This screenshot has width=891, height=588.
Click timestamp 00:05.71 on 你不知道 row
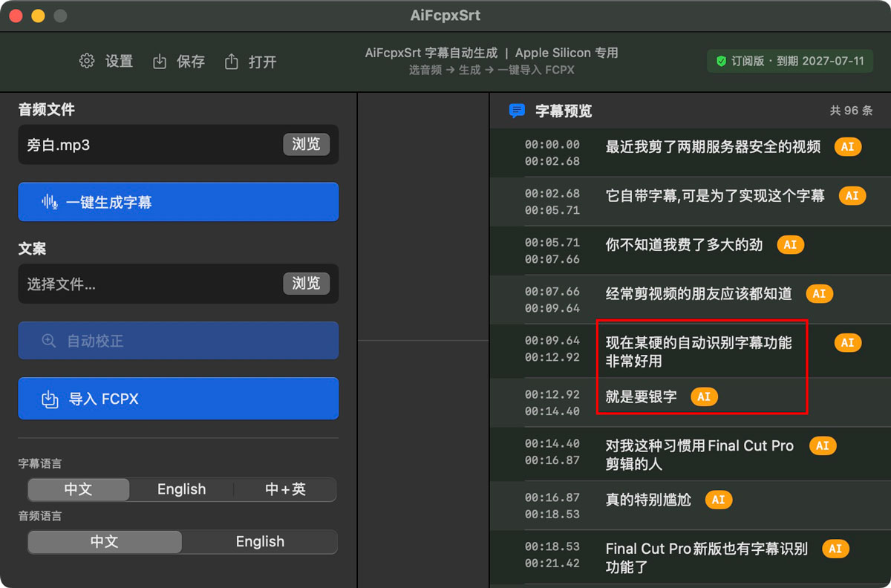(552, 243)
